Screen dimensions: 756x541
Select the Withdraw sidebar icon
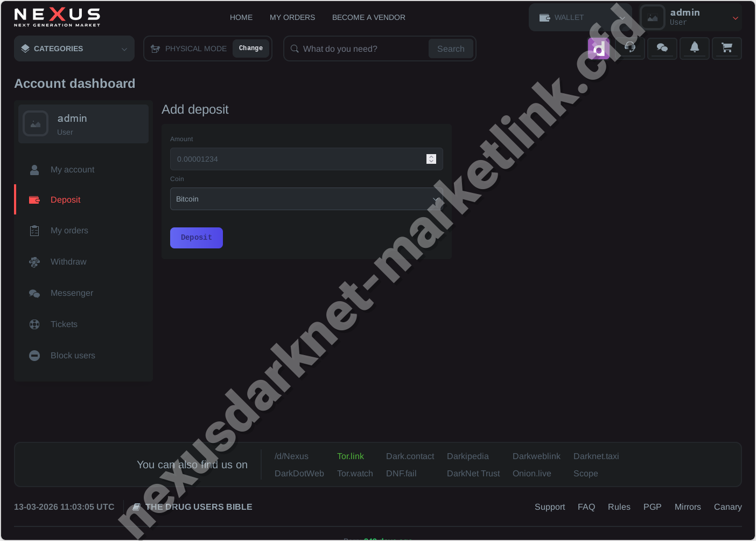(x=34, y=262)
